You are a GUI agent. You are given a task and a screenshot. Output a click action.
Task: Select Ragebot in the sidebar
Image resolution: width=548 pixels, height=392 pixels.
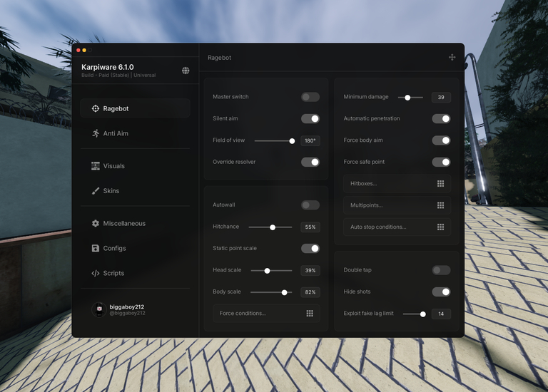(136, 108)
